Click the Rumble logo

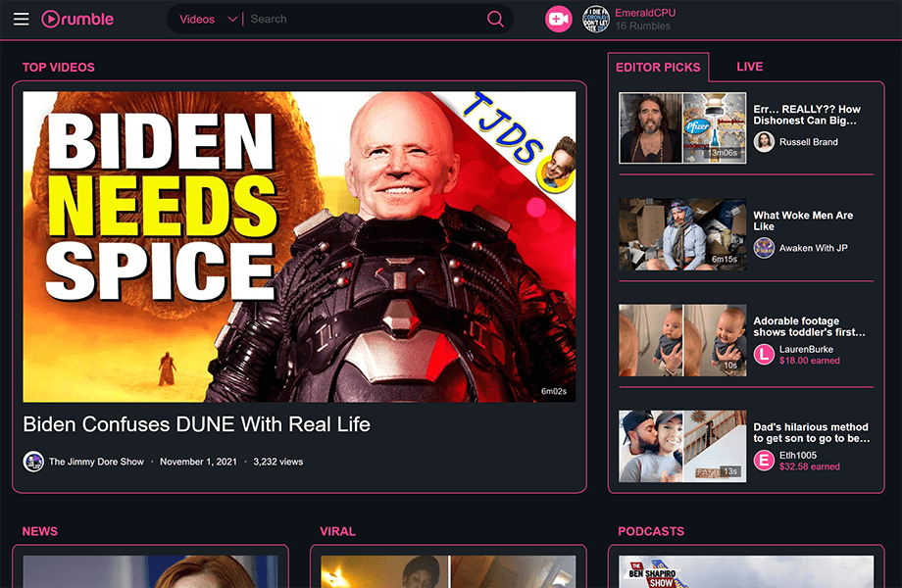tap(77, 19)
